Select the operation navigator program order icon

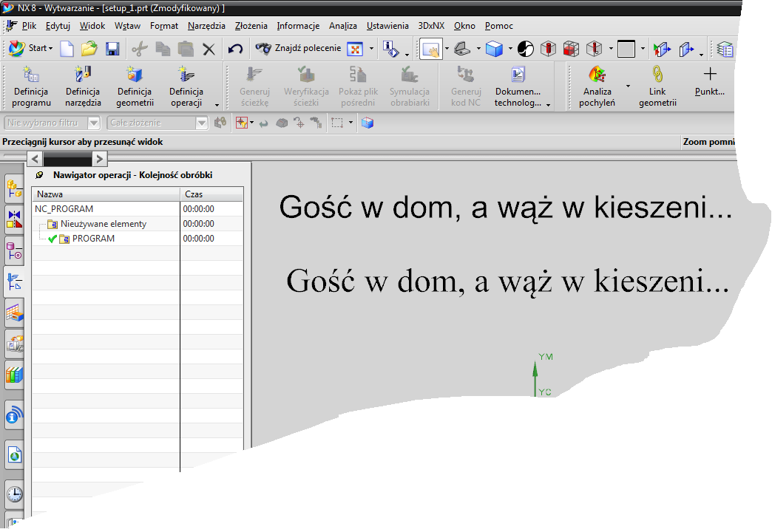15,282
